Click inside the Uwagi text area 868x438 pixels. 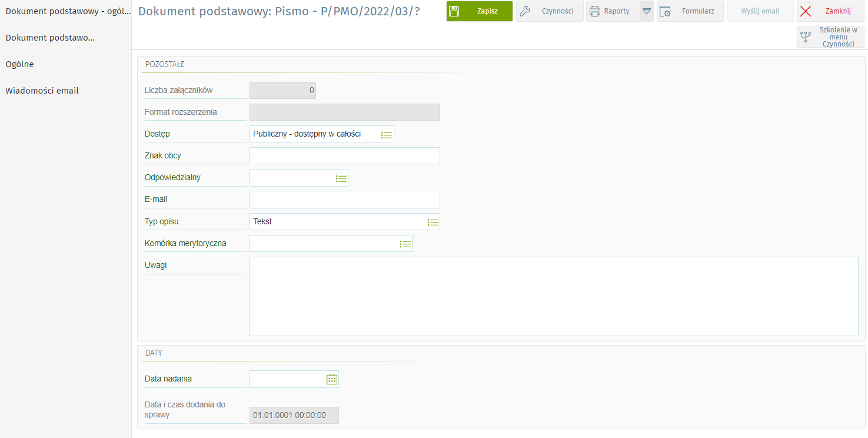coord(553,296)
